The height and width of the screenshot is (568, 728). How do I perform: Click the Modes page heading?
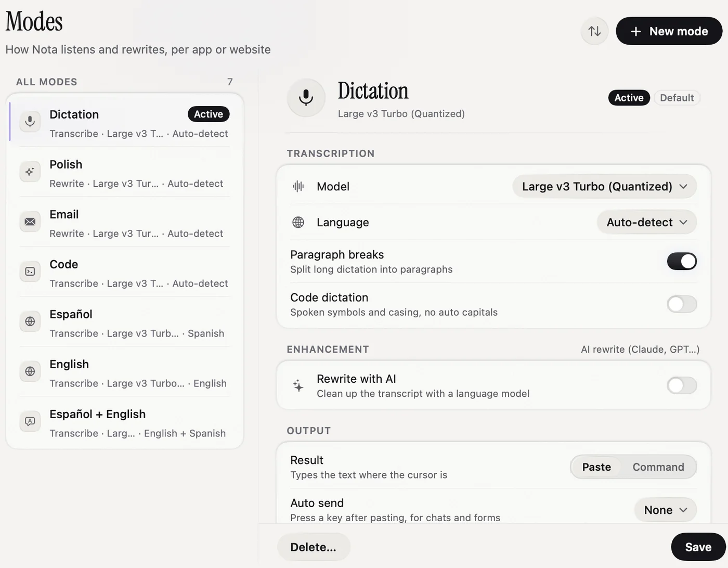(34, 21)
